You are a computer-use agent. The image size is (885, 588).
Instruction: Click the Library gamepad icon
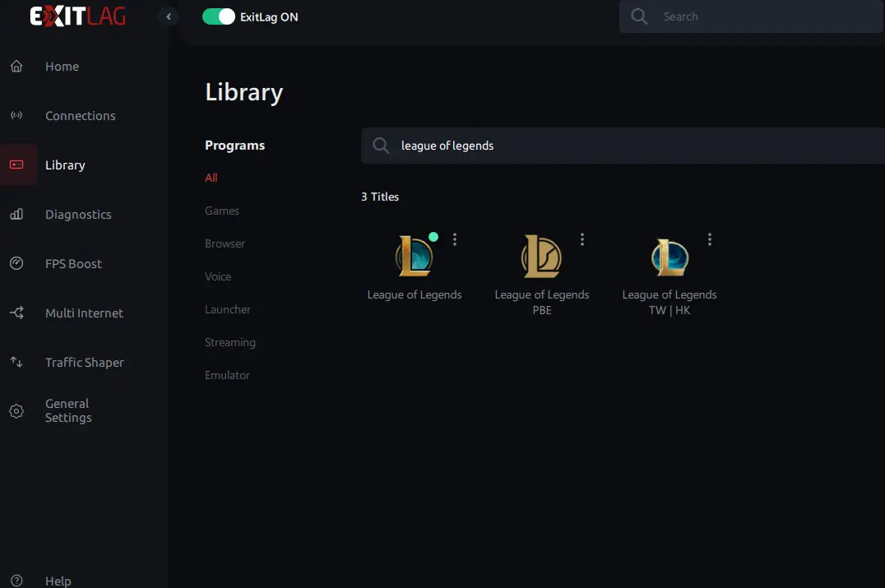[17, 164]
